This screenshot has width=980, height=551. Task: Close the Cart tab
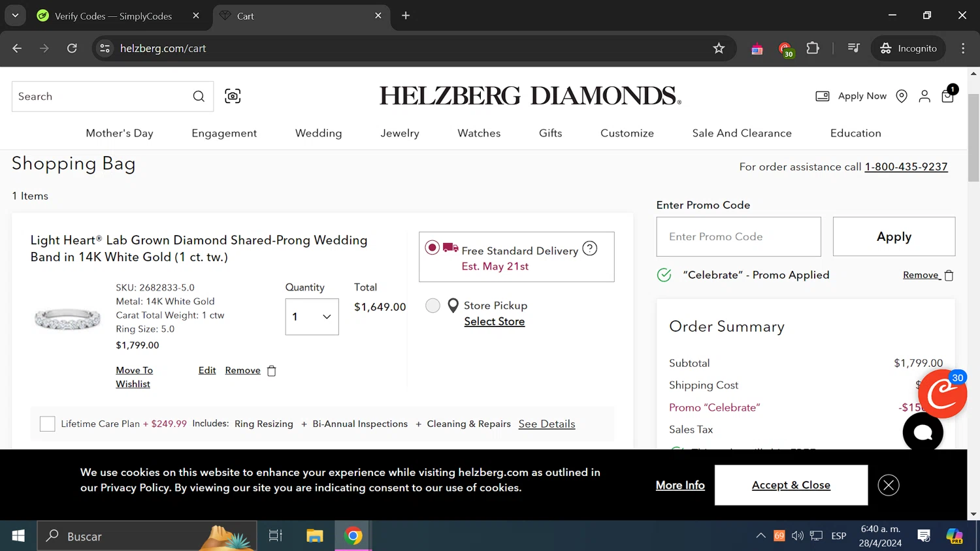click(378, 16)
